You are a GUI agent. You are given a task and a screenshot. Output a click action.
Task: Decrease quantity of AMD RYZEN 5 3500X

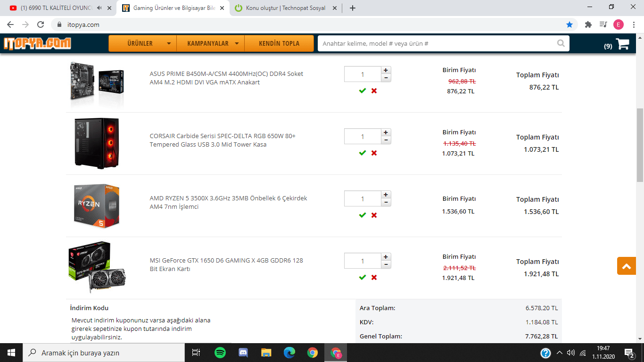coord(386,202)
